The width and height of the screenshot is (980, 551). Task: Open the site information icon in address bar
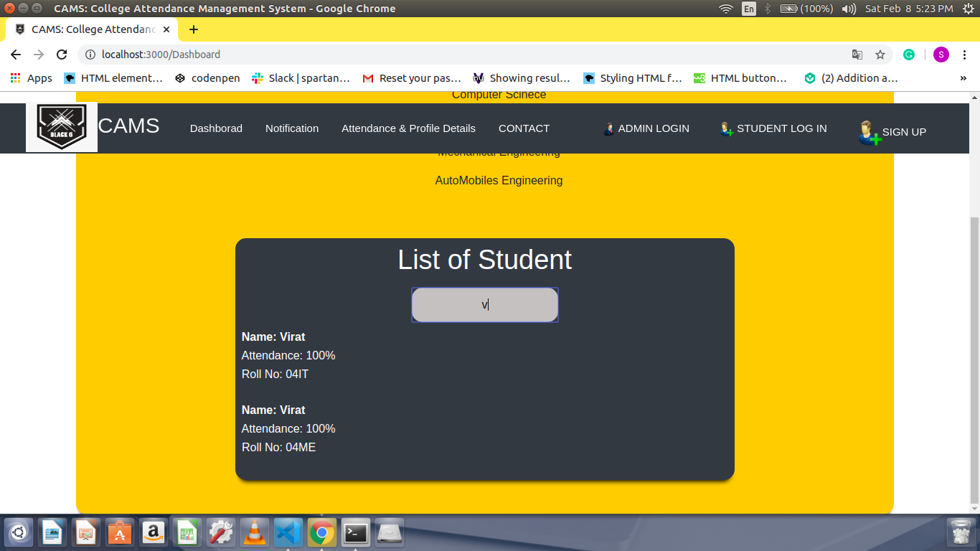(x=90, y=55)
